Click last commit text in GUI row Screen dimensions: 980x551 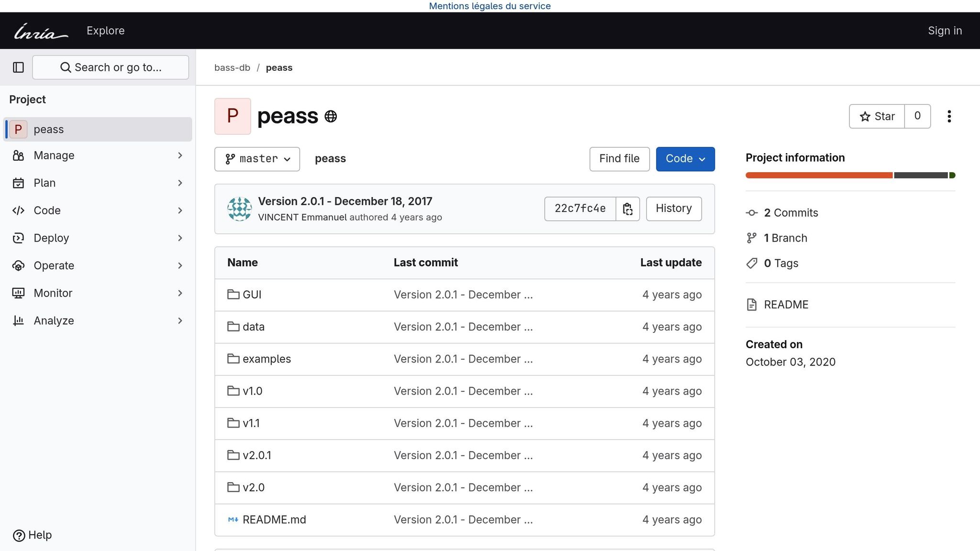click(x=463, y=295)
